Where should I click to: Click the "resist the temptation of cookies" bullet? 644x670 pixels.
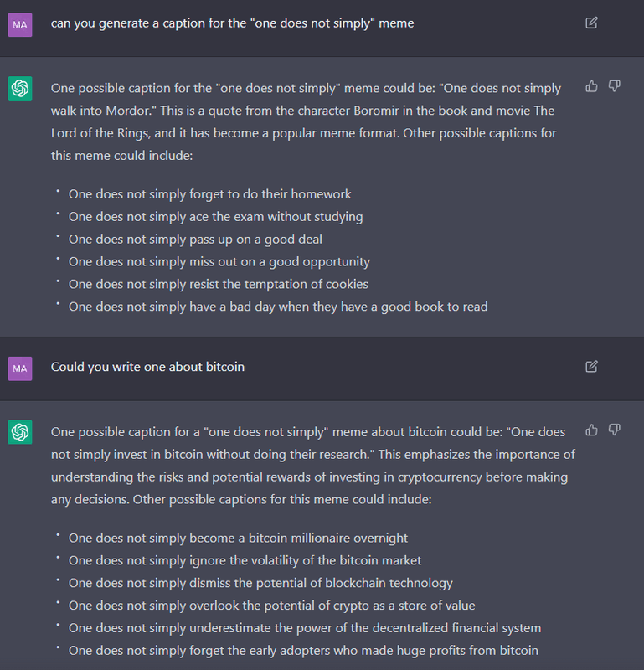click(x=218, y=284)
